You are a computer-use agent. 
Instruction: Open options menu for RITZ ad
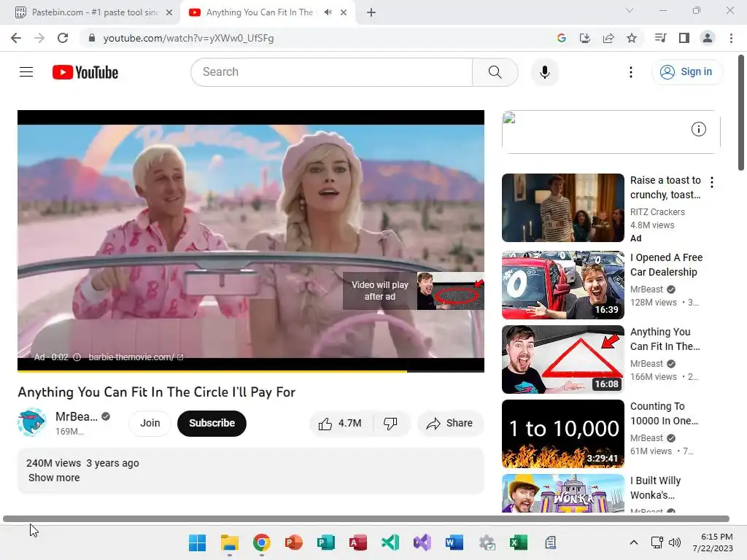[712, 182]
